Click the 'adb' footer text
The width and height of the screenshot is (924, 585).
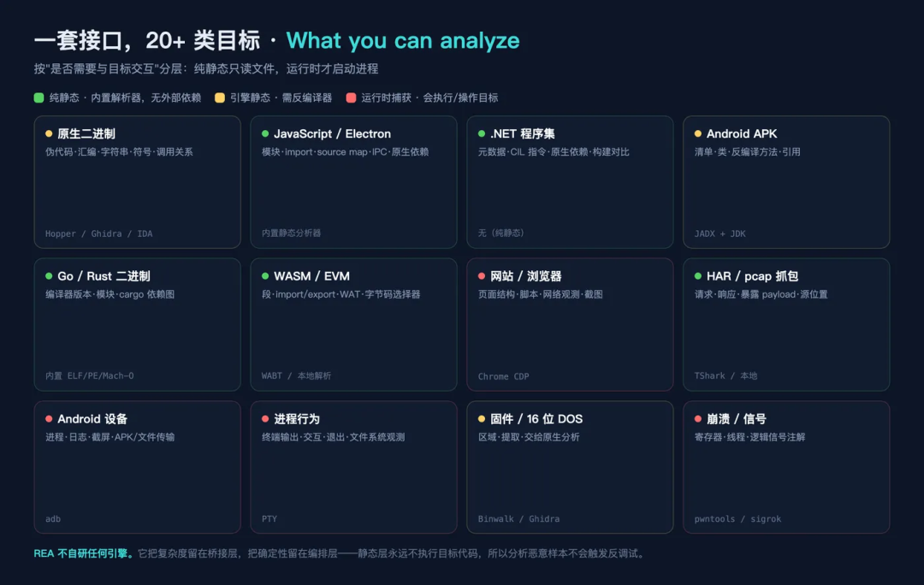coord(53,519)
